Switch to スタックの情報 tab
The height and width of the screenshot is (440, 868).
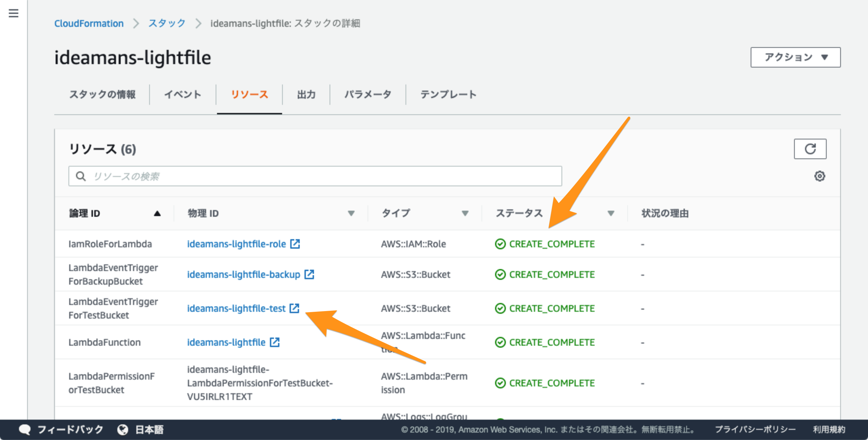coord(102,94)
